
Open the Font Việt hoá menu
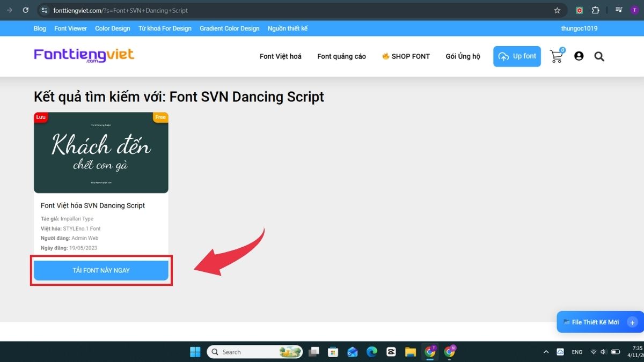[x=280, y=56]
